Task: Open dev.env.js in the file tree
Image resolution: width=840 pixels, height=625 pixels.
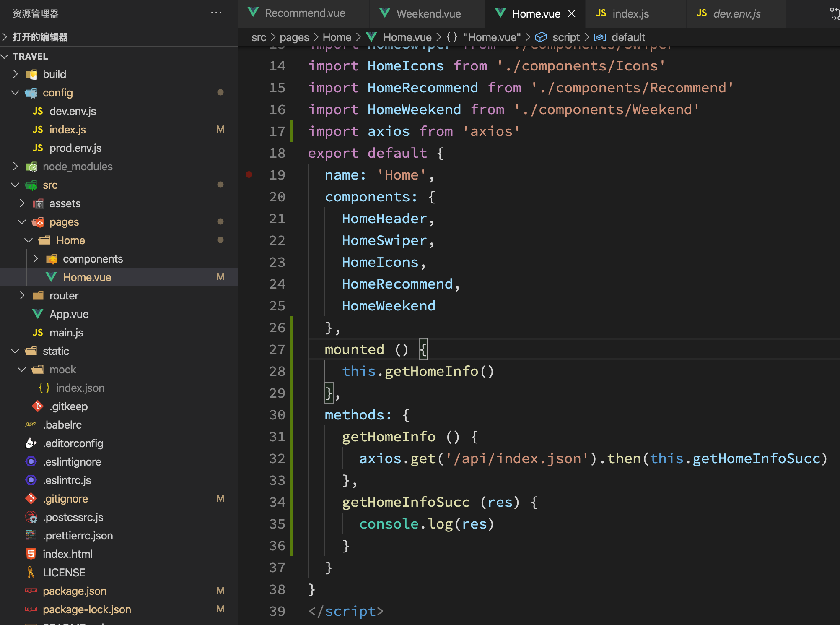Action: click(x=73, y=111)
